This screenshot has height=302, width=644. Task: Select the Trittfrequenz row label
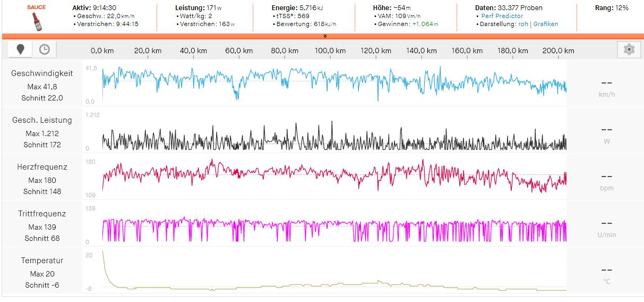(42, 214)
